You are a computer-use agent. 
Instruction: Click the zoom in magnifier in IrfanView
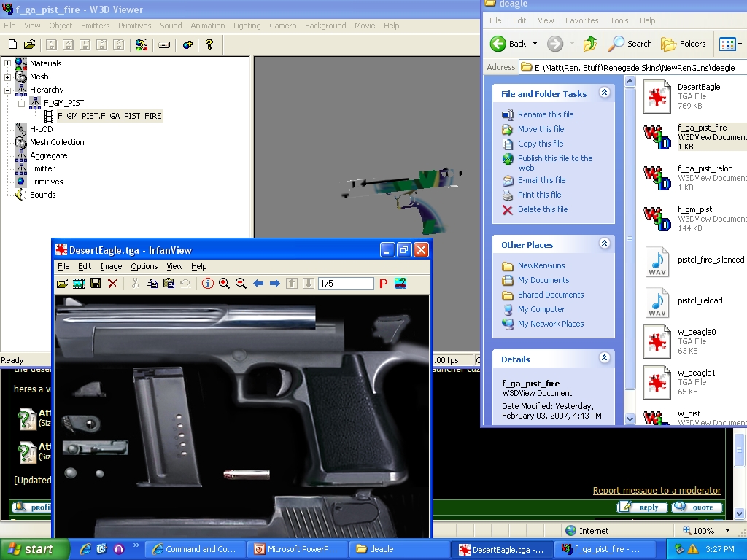click(x=224, y=284)
